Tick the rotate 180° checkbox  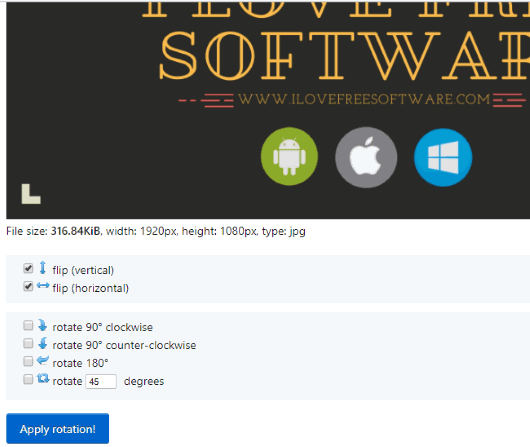(x=28, y=361)
